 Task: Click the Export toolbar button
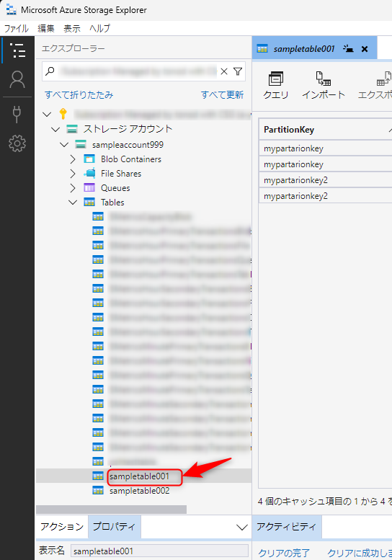(x=375, y=85)
